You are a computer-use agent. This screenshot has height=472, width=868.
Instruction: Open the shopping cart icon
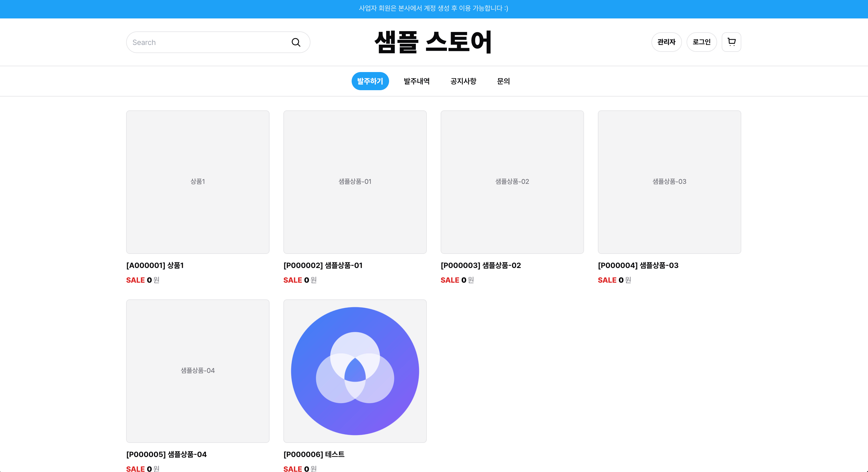(x=731, y=42)
